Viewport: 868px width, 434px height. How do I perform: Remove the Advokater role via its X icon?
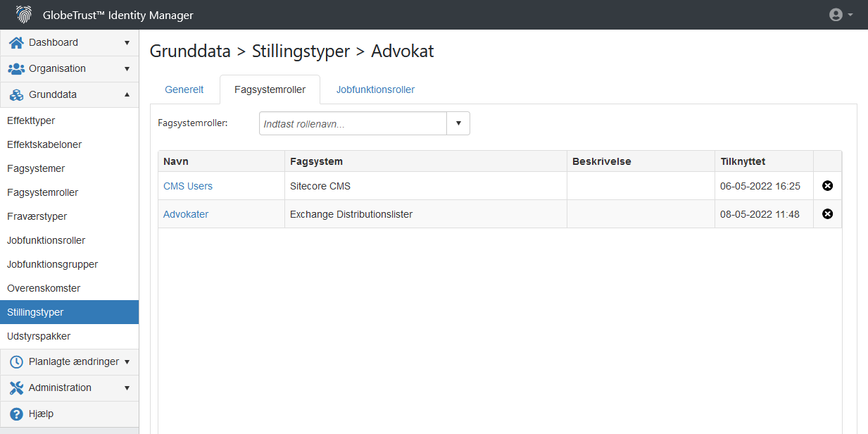pos(828,214)
